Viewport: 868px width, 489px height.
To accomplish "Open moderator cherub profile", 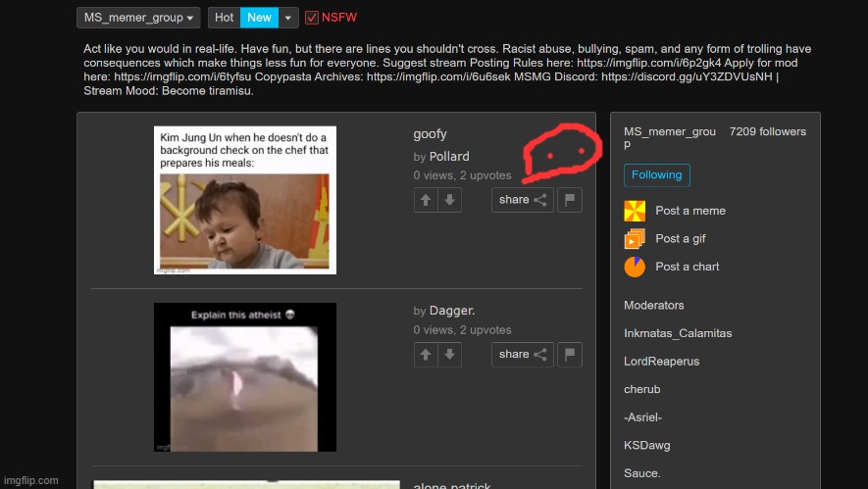I will pyautogui.click(x=642, y=389).
